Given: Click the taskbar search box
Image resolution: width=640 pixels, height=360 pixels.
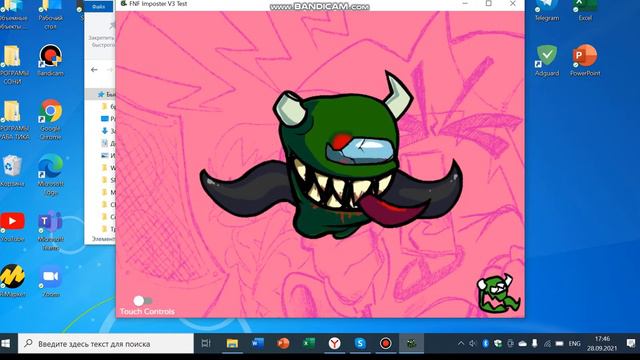Looking at the screenshot, I should click(x=106, y=344).
